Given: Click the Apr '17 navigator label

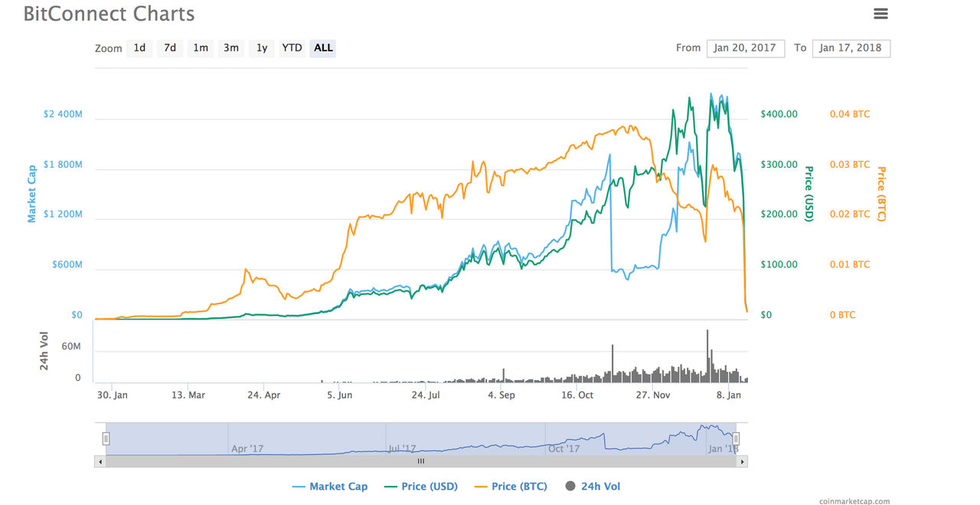Looking at the screenshot, I should [x=247, y=448].
